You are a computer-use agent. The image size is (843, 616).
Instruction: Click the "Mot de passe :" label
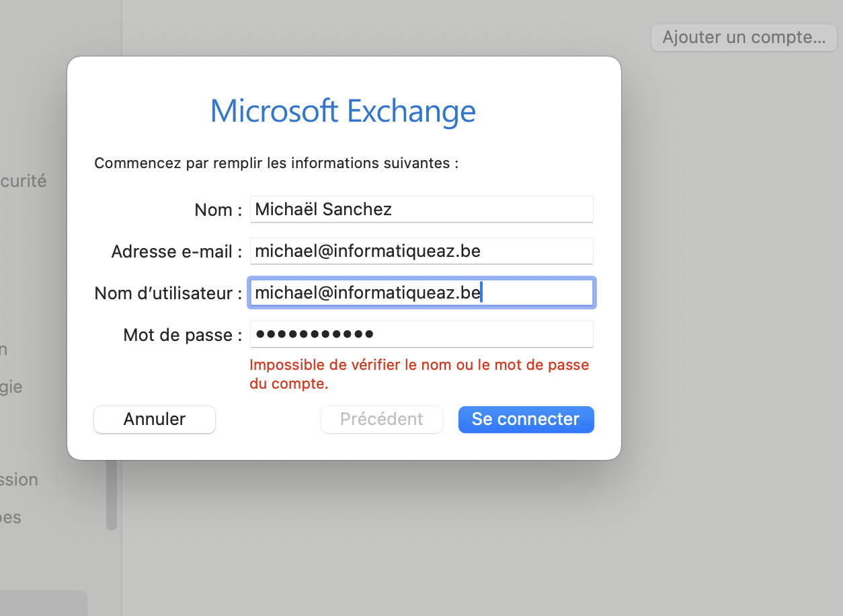(182, 335)
